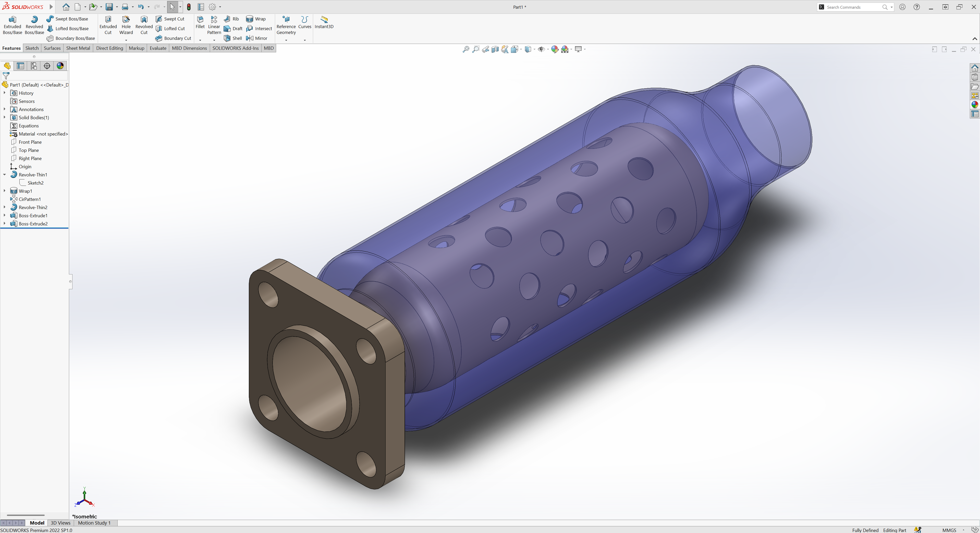The height and width of the screenshot is (533, 980).
Task: Open the Evaluate tab
Action: (158, 48)
